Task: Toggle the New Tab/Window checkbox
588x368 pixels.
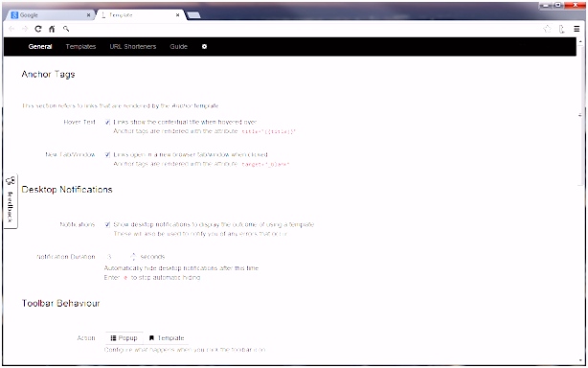Action: pos(107,154)
